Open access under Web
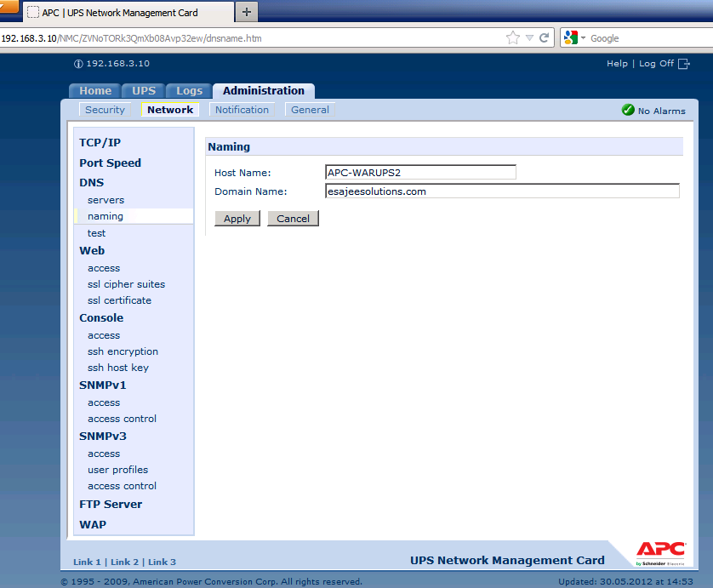Screen dimensions: 713x588 tap(104, 268)
